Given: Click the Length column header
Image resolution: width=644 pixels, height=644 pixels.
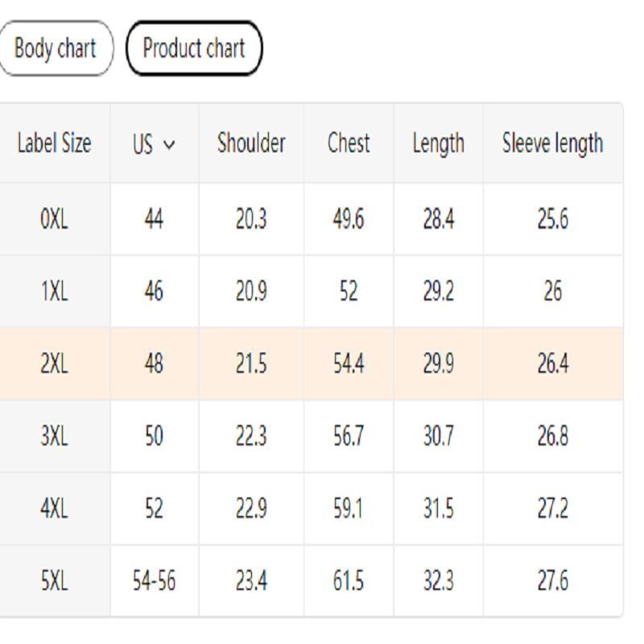Looking at the screenshot, I should [x=438, y=143].
